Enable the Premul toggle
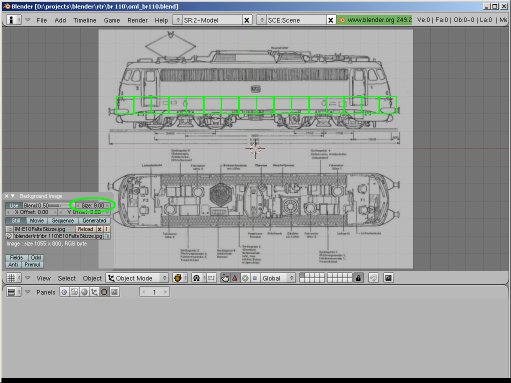511x383 pixels. coord(32,265)
